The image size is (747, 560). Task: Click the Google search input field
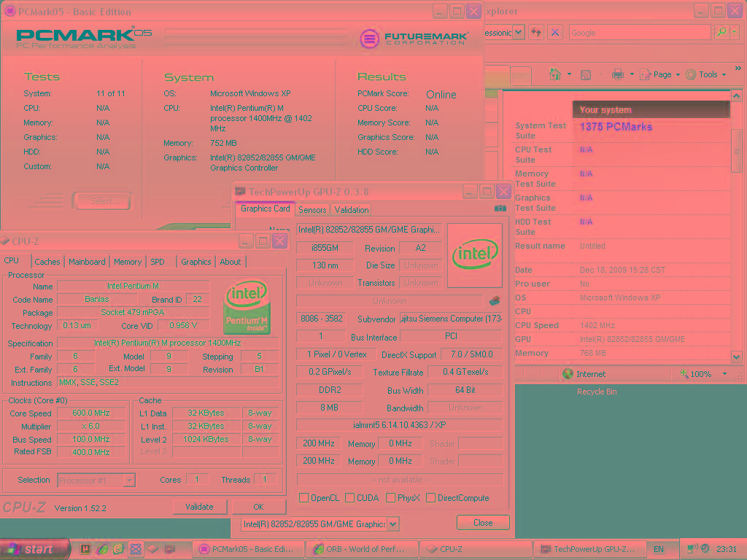coord(640,32)
